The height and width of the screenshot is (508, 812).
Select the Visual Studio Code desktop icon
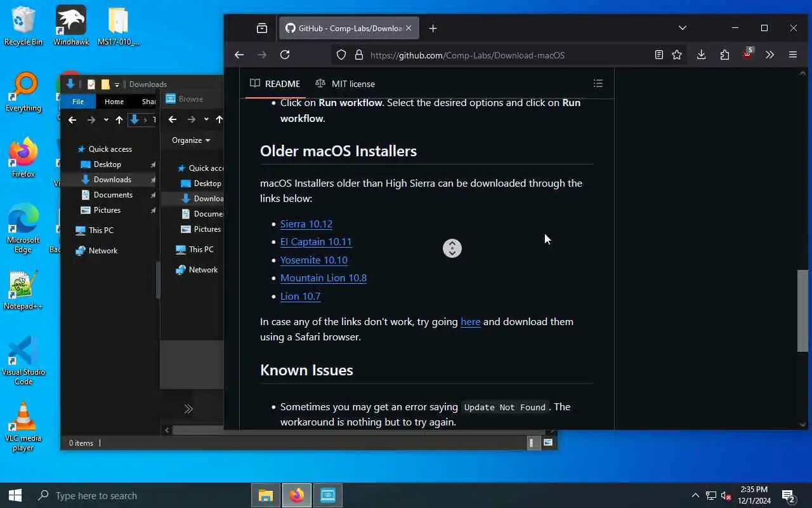coord(23,361)
